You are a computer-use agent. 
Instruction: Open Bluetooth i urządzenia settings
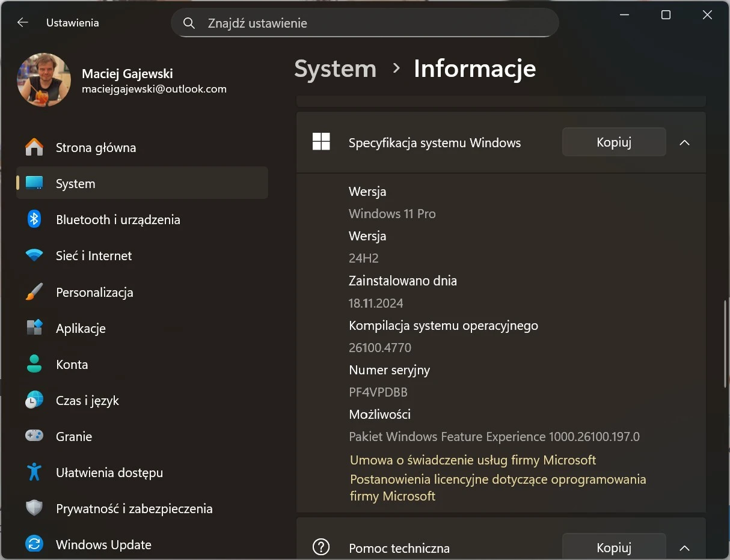point(142,219)
